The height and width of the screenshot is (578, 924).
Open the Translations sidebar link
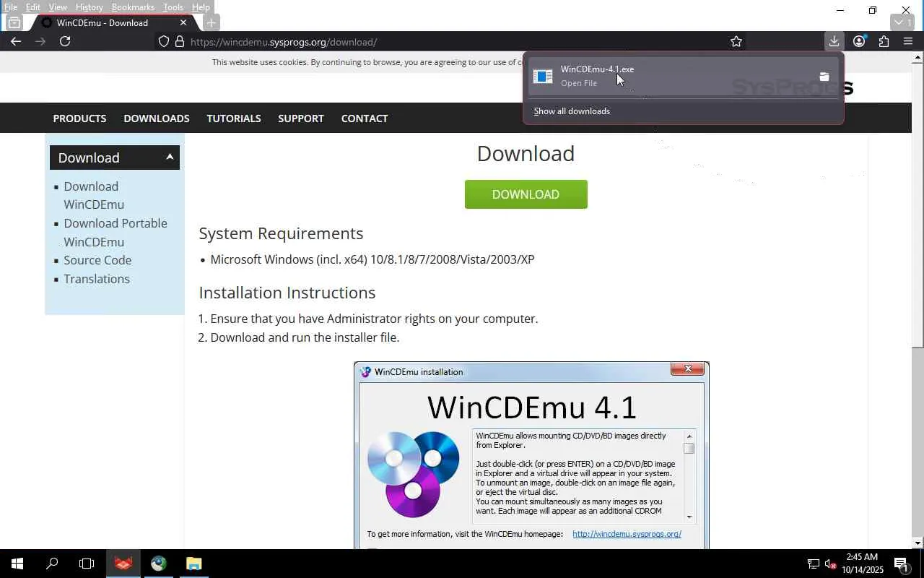click(97, 279)
